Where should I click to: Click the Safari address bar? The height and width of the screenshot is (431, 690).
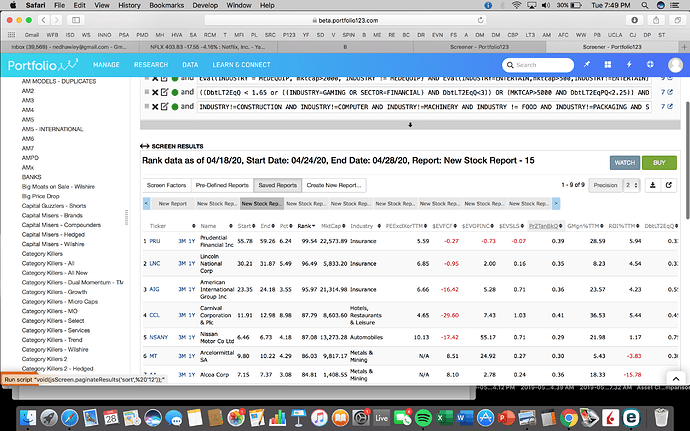(345, 20)
